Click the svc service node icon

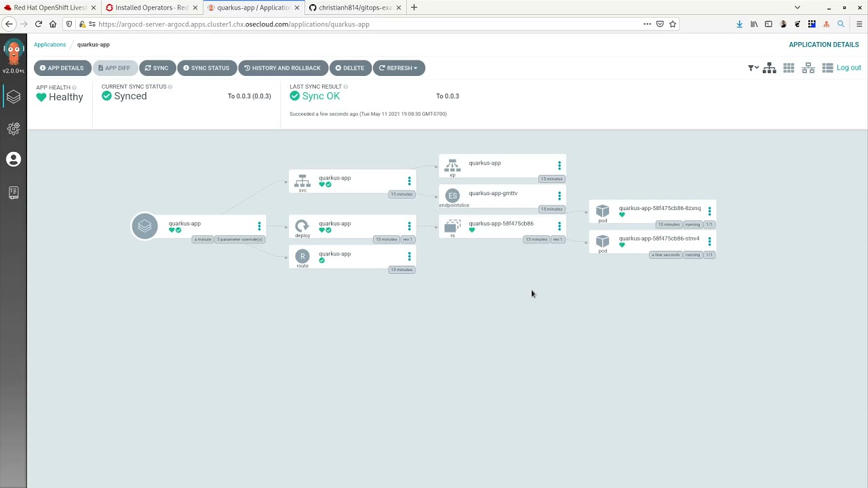[302, 181]
